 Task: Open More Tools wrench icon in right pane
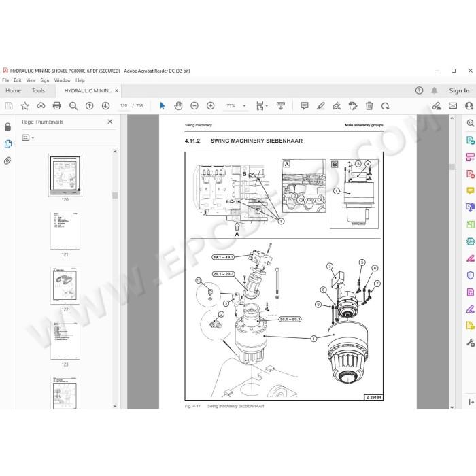click(x=471, y=343)
